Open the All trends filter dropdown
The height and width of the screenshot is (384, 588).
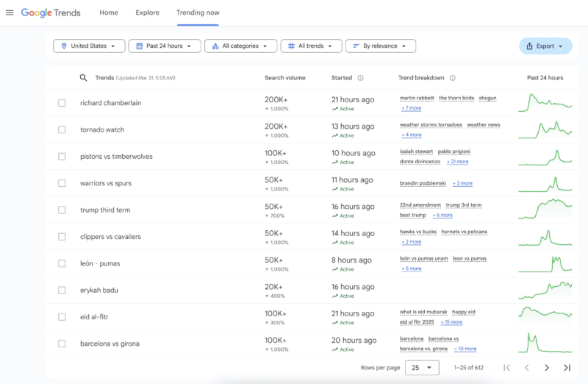311,46
